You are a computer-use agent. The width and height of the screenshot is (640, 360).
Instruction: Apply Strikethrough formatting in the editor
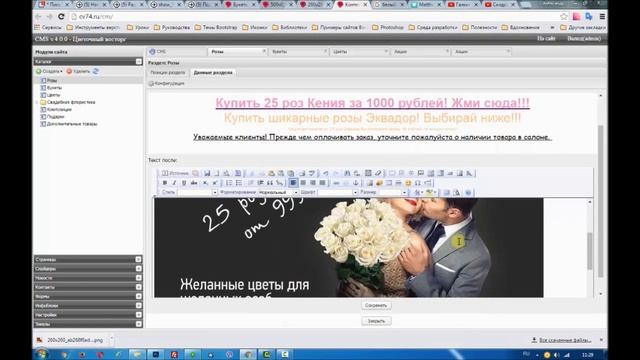click(194, 182)
